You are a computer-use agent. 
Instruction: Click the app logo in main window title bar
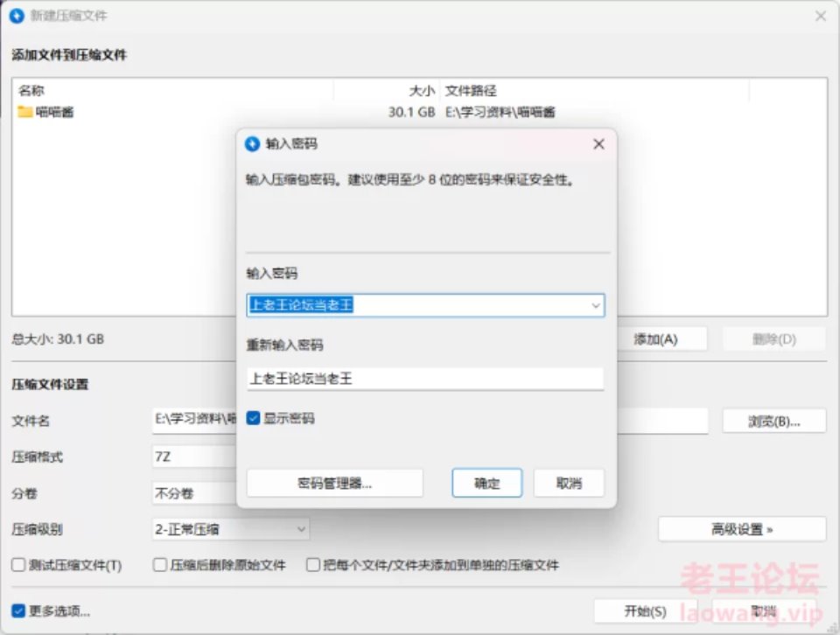click(17, 16)
